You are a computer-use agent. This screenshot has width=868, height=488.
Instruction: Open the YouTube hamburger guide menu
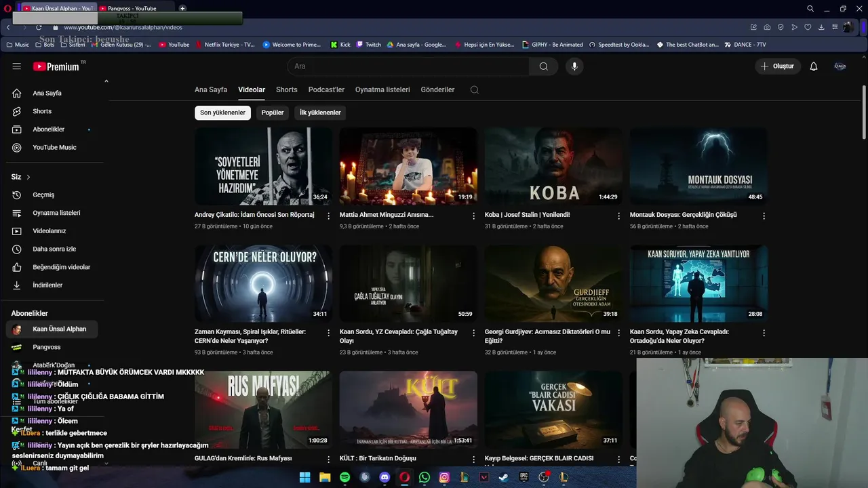(17, 66)
